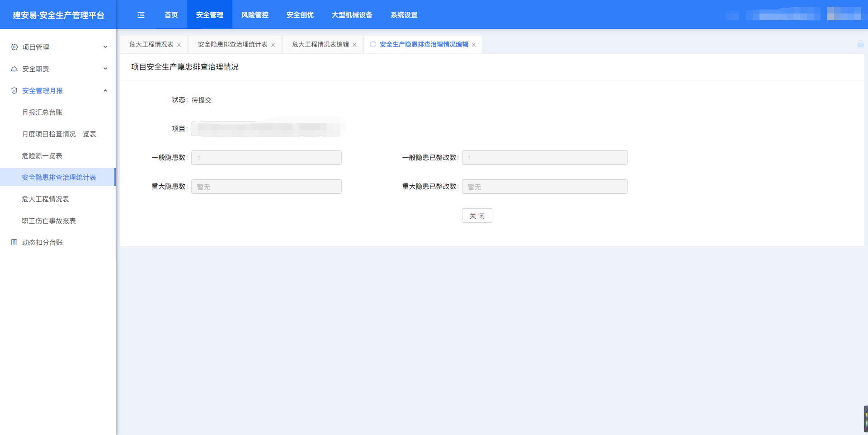Close the 安全生产隐患排查治理情况编辑 tab
Screen dimensions: 868x435
click(x=474, y=45)
